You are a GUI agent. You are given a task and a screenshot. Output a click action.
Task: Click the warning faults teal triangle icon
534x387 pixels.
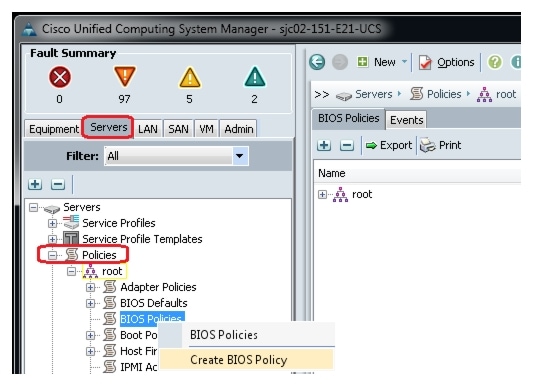click(255, 77)
